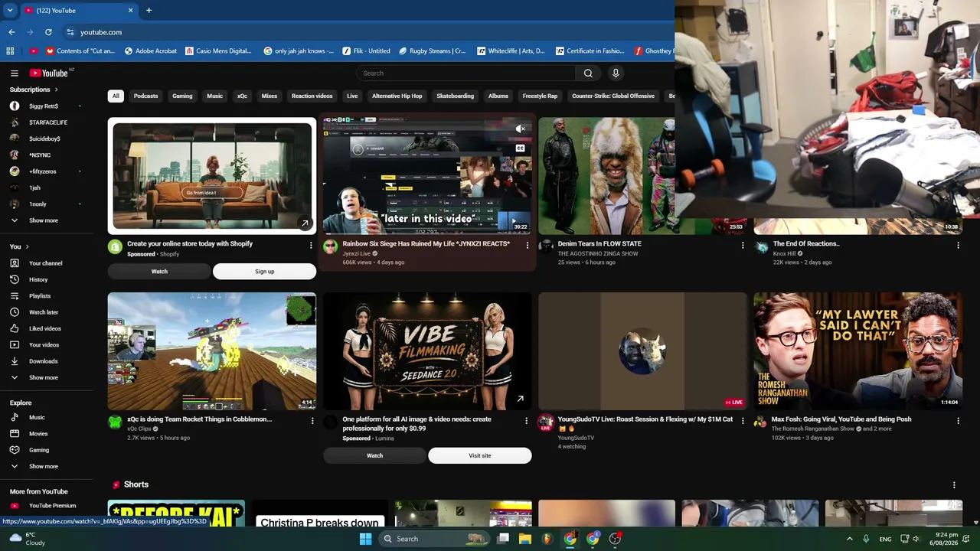980x551 pixels.
Task: Click the magnifying glass search button
Action: tap(588, 73)
